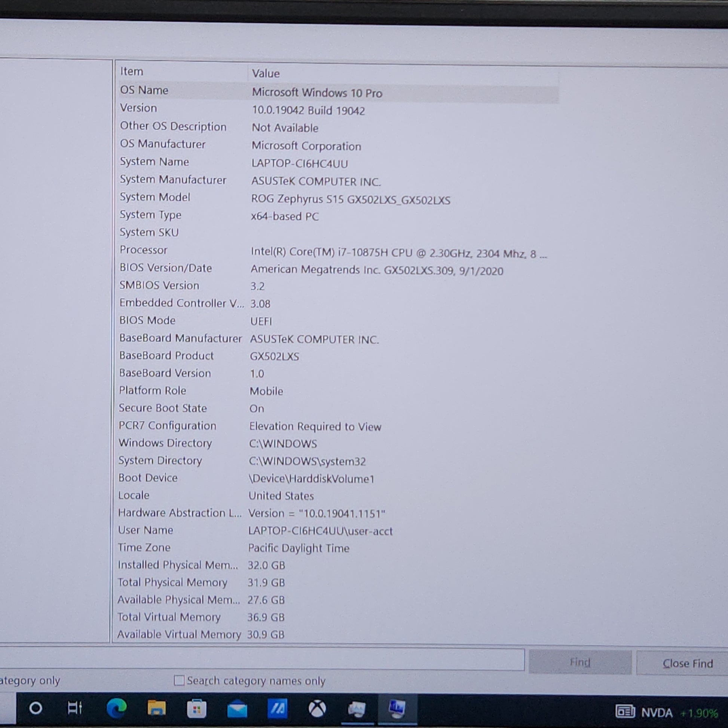Open MyASUS app from taskbar

click(277, 709)
